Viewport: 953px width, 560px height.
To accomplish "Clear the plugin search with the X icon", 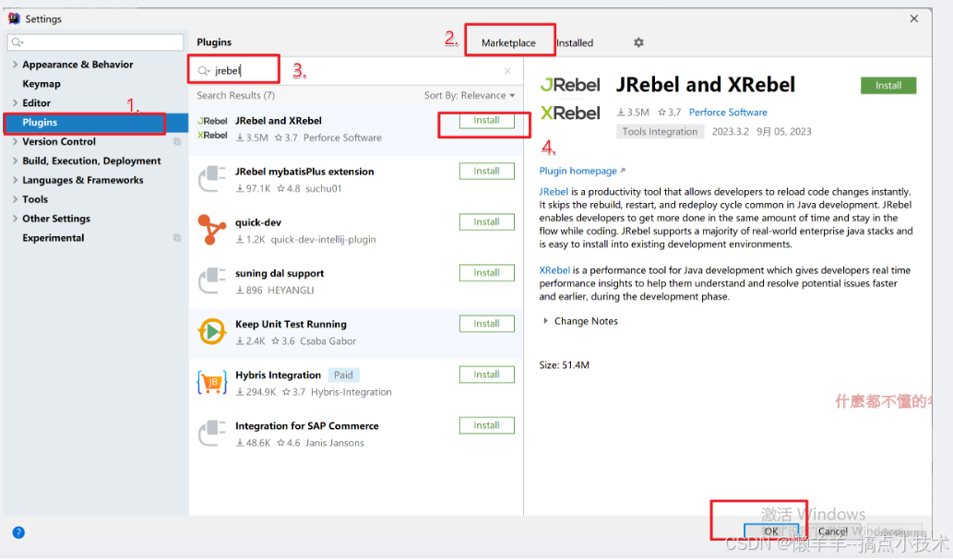I will click(507, 71).
